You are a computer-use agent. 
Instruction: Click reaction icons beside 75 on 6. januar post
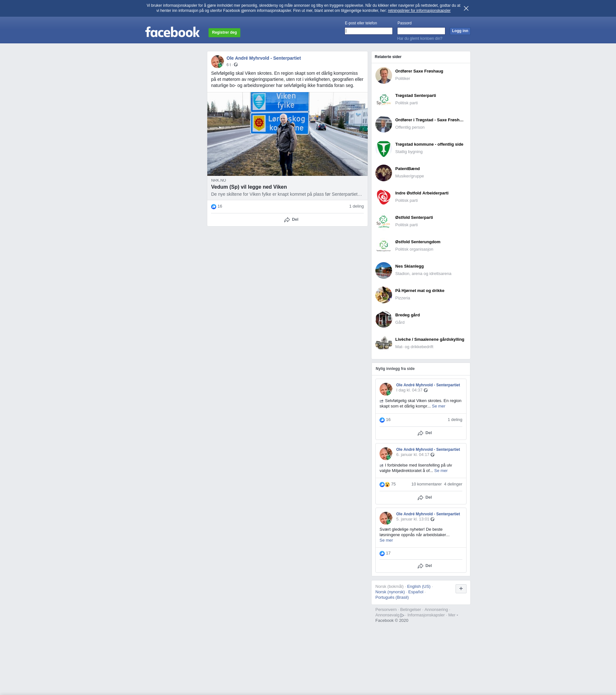click(x=384, y=485)
